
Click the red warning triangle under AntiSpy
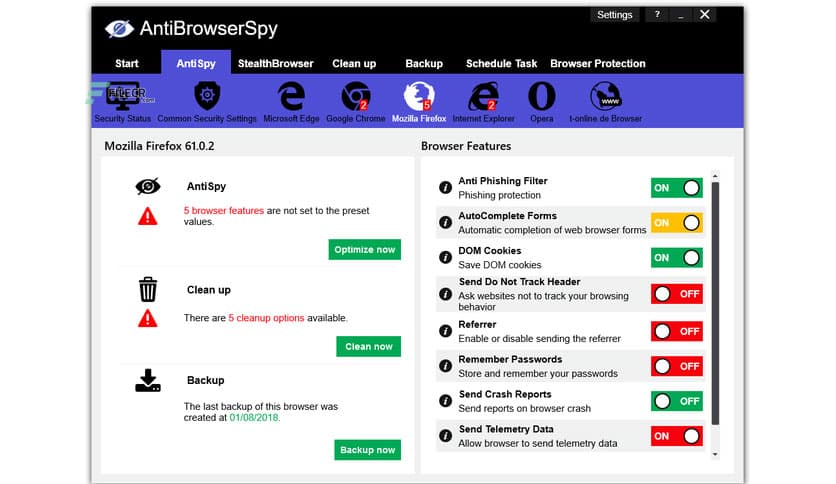(148, 216)
